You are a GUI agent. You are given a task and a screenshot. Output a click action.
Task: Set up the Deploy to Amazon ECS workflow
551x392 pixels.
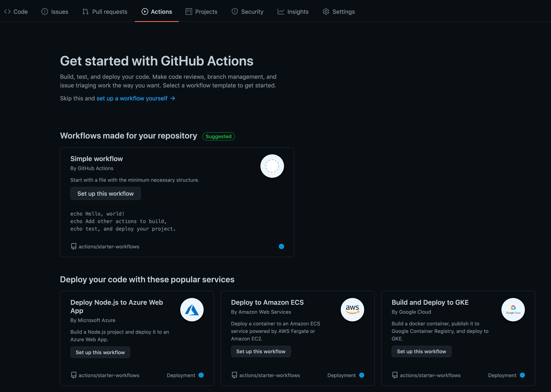(x=261, y=351)
